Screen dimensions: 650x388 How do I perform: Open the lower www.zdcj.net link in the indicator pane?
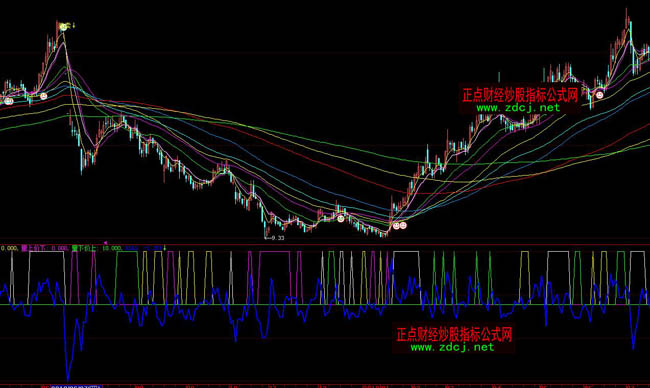(x=452, y=347)
